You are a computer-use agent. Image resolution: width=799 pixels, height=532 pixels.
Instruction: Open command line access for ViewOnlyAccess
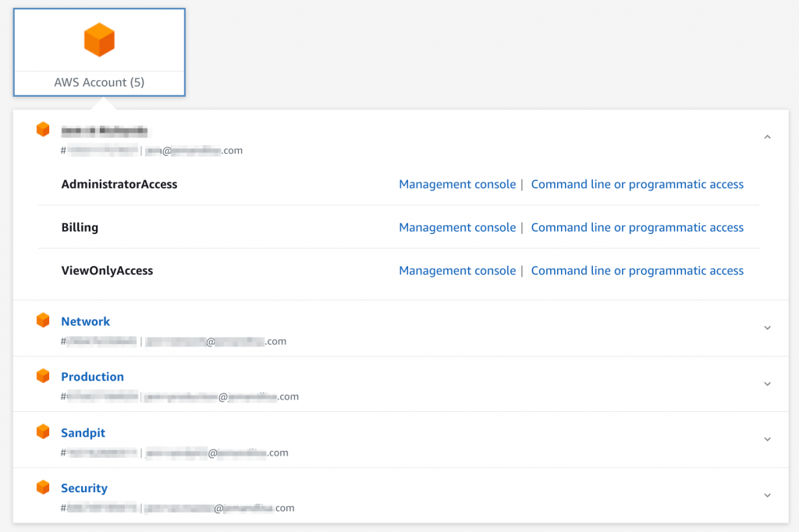637,271
